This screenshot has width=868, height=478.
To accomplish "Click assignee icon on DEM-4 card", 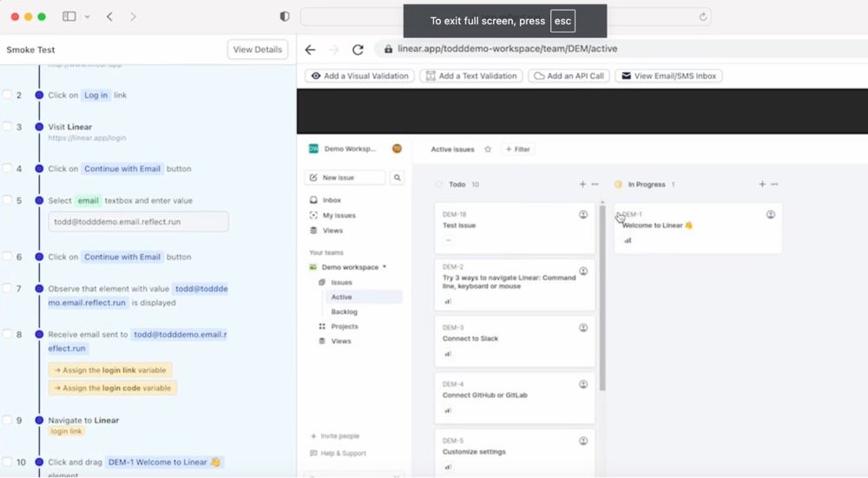I will pos(583,384).
